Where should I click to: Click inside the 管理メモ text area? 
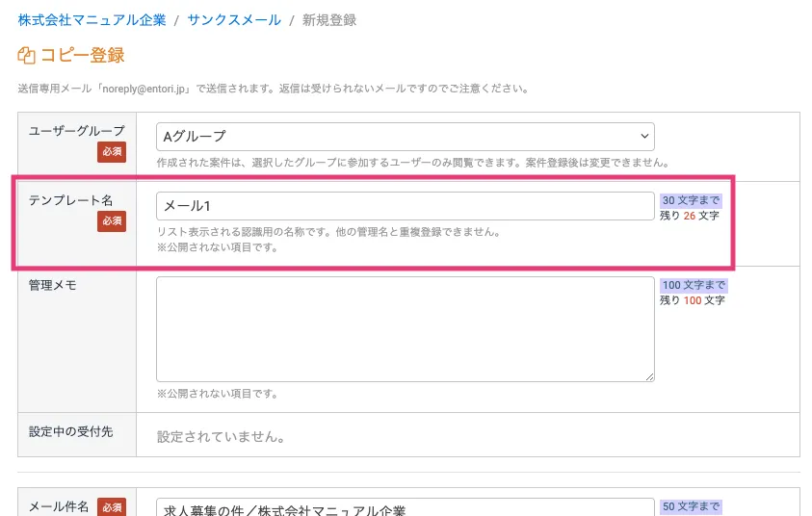(x=405, y=329)
